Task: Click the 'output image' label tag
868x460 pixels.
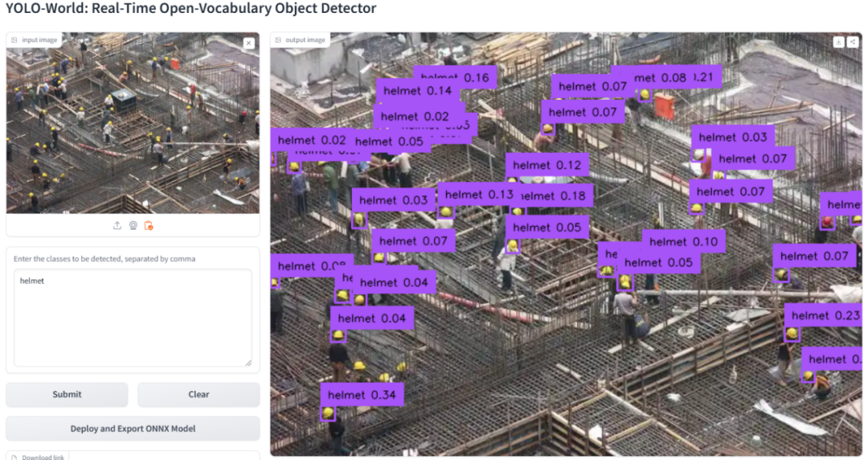Action: 300,40
